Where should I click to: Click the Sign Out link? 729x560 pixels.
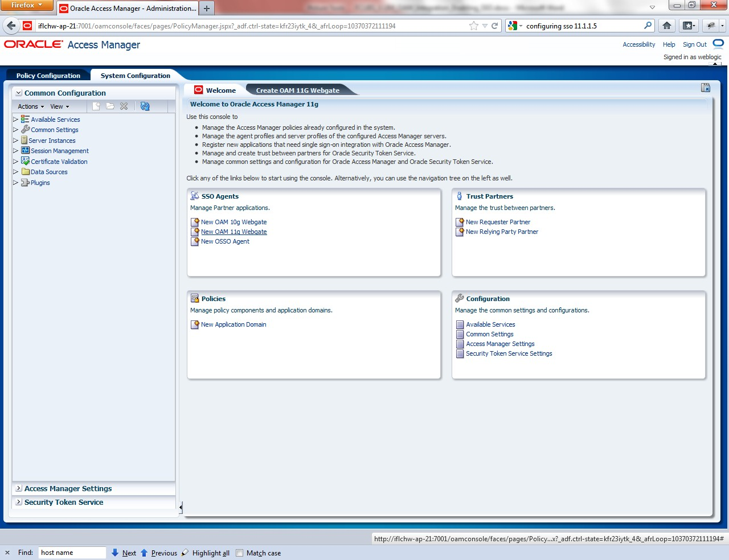pos(695,44)
